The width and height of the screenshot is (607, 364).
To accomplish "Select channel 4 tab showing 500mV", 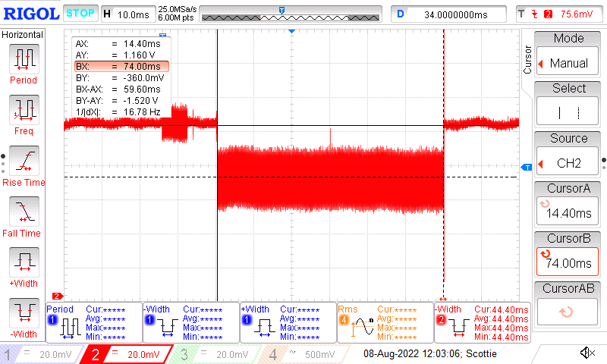I will click(x=304, y=354).
